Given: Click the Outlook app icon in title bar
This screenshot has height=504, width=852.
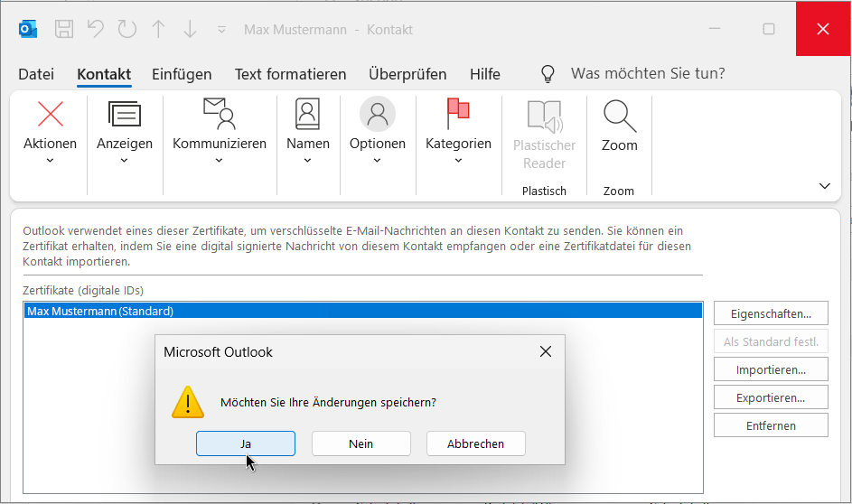Looking at the screenshot, I should tap(28, 29).
